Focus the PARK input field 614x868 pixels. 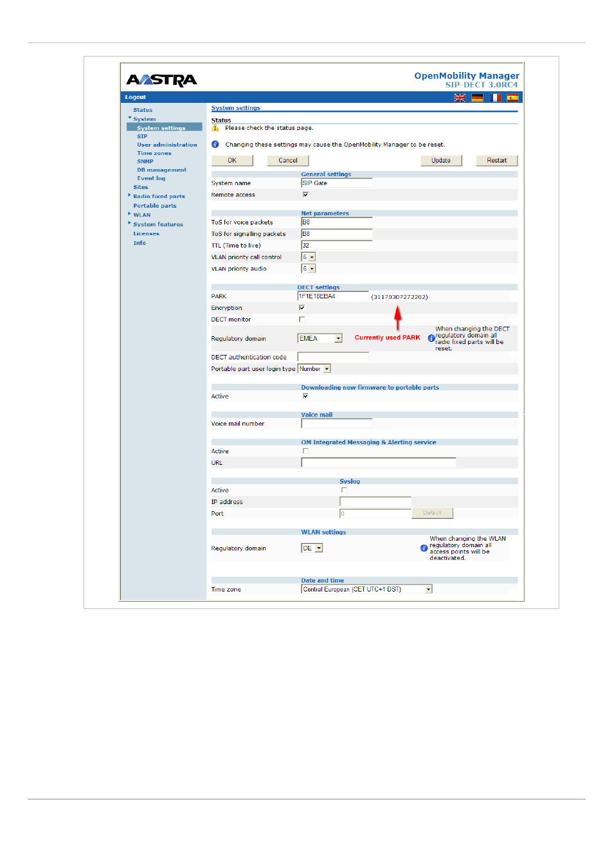(333, 296)
